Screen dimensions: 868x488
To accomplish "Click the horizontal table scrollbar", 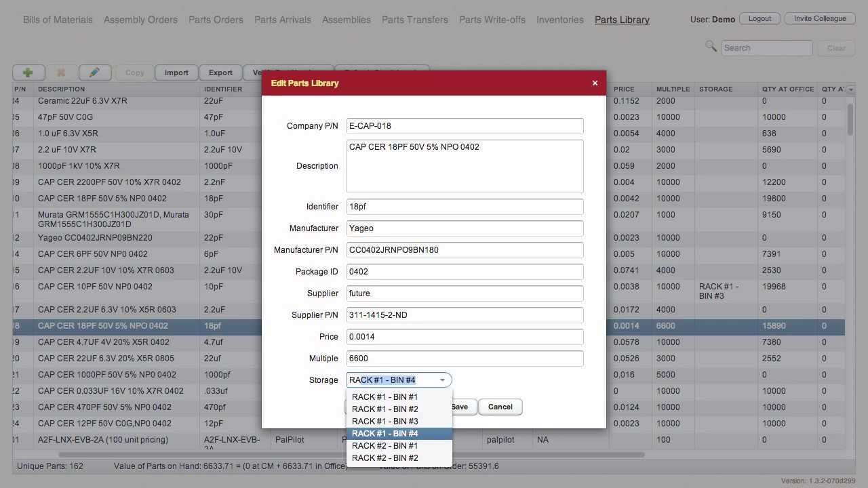I will tap(351, 455).
